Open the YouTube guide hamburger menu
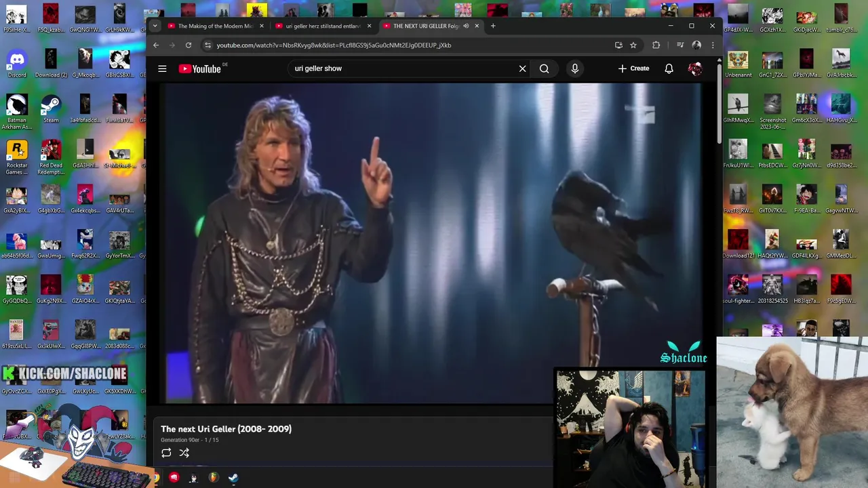 click(x=162, y=68)
